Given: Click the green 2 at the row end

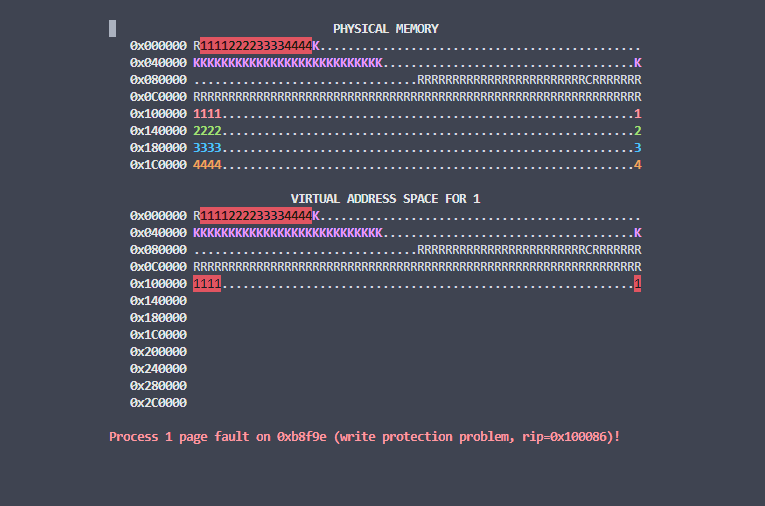Looking at the screenshot, I should 637,131.
